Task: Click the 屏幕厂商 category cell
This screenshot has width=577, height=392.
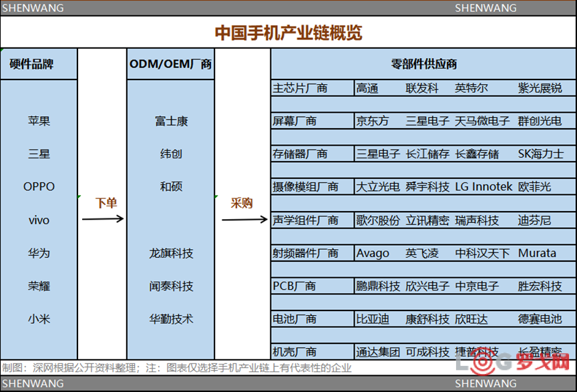Action: [313, 121]
